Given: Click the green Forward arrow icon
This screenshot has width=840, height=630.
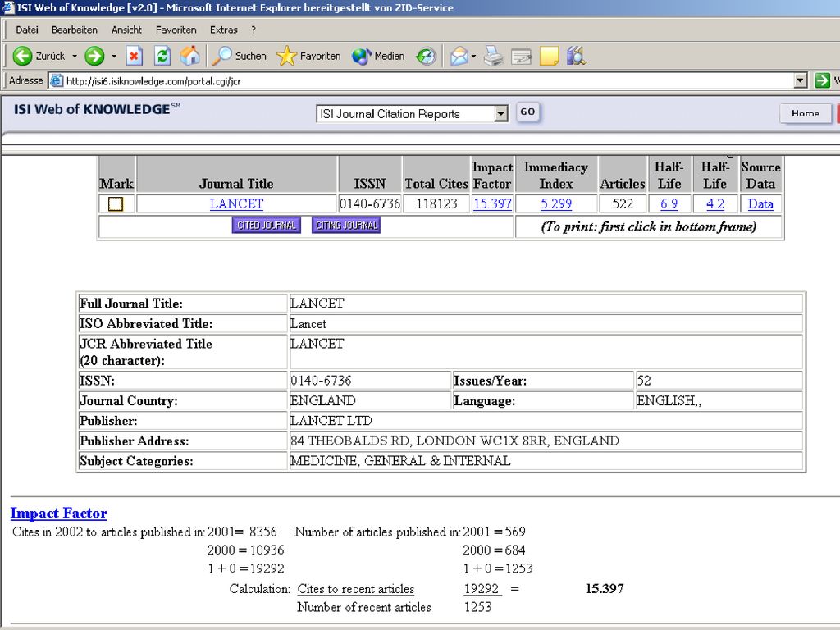Looking at the screenshot, I should coord(95,56).
